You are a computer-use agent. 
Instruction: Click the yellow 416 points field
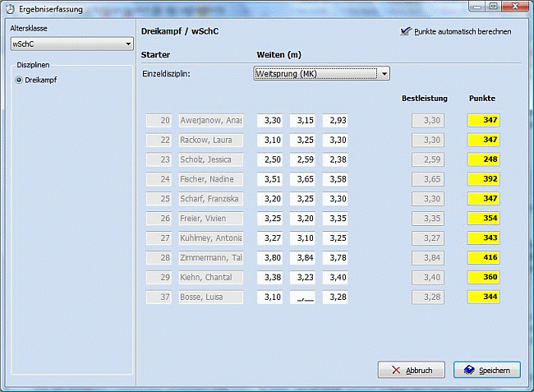tap(484, 258)
